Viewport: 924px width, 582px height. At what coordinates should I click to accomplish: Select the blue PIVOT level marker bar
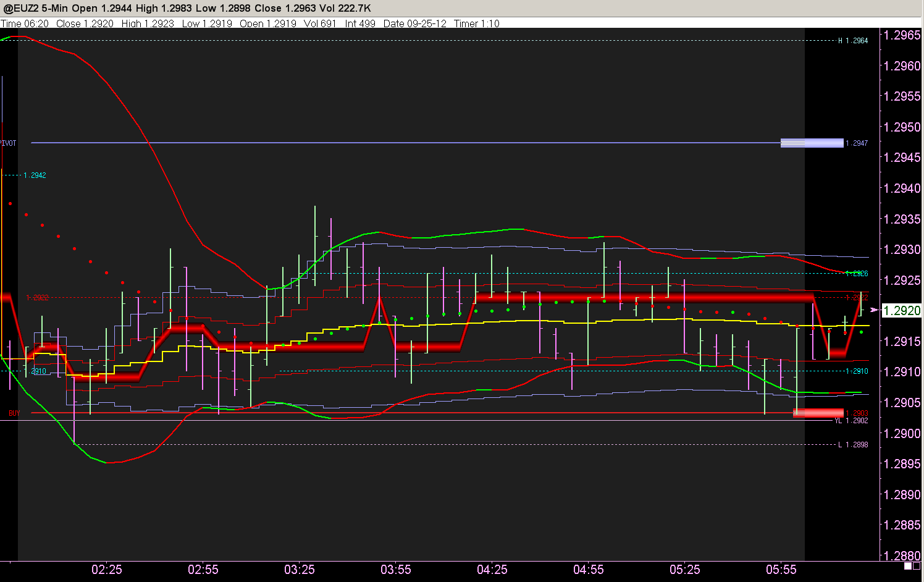click(812, 143)
